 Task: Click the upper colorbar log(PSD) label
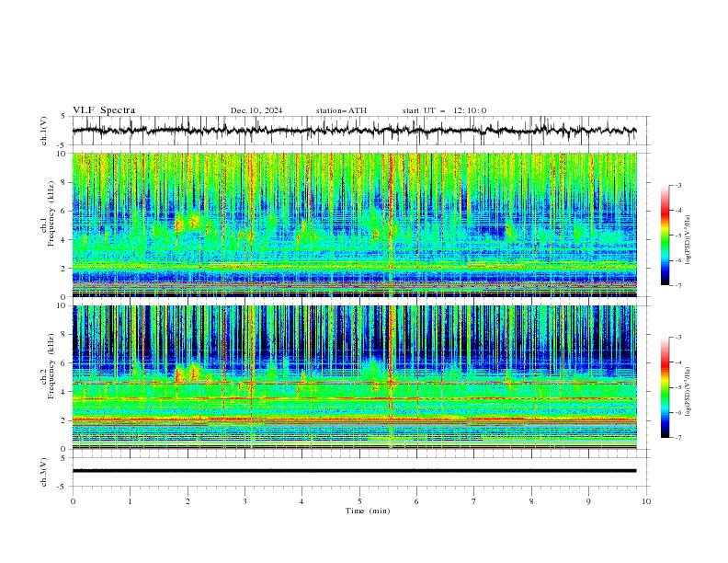[688, 240]
